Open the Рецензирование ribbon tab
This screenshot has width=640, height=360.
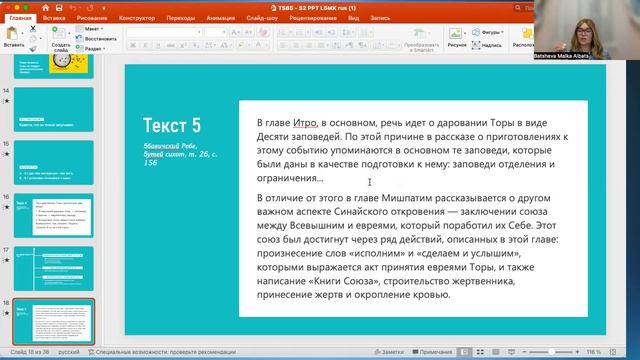[313, 18]
